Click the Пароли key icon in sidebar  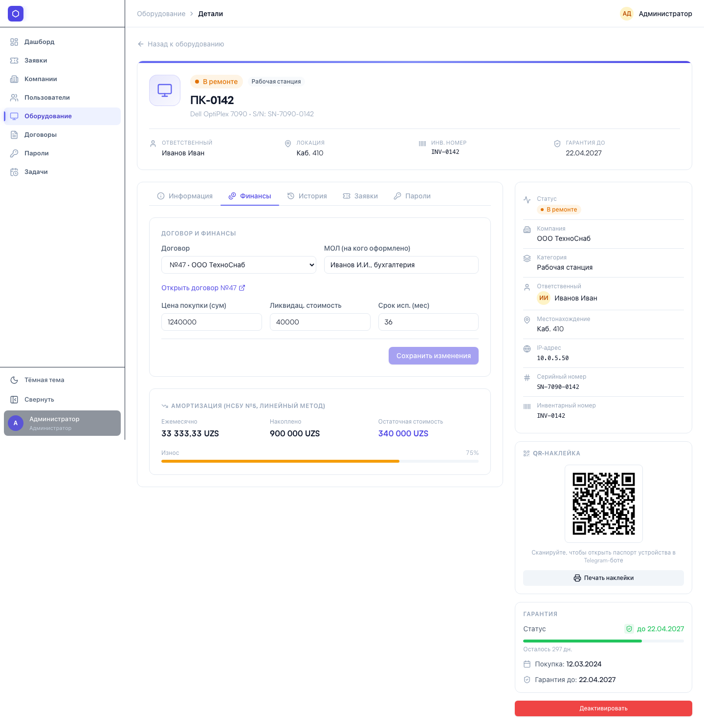(x=14, y=153)
